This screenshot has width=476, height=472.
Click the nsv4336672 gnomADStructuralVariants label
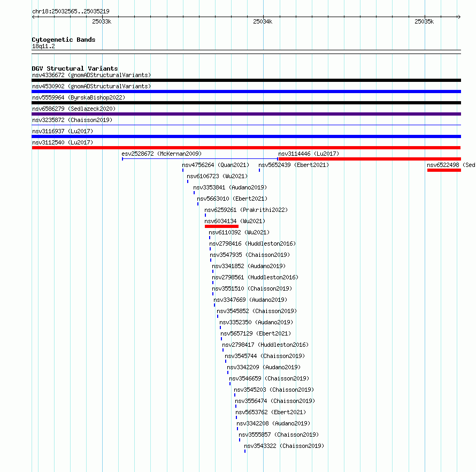91,75
